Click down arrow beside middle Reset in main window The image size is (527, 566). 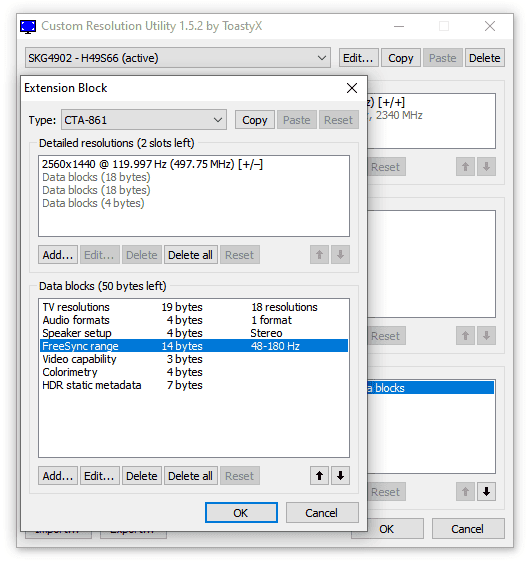(486, 336)
